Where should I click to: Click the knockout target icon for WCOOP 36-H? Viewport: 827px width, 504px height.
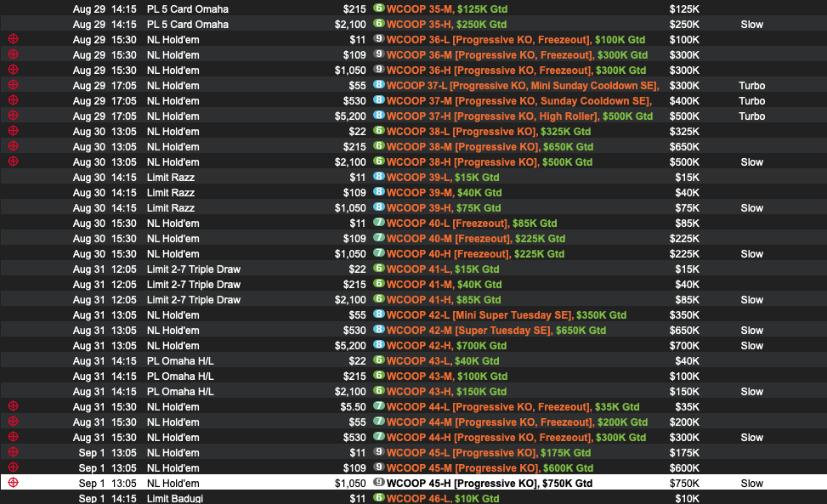(x=14, y=70)
